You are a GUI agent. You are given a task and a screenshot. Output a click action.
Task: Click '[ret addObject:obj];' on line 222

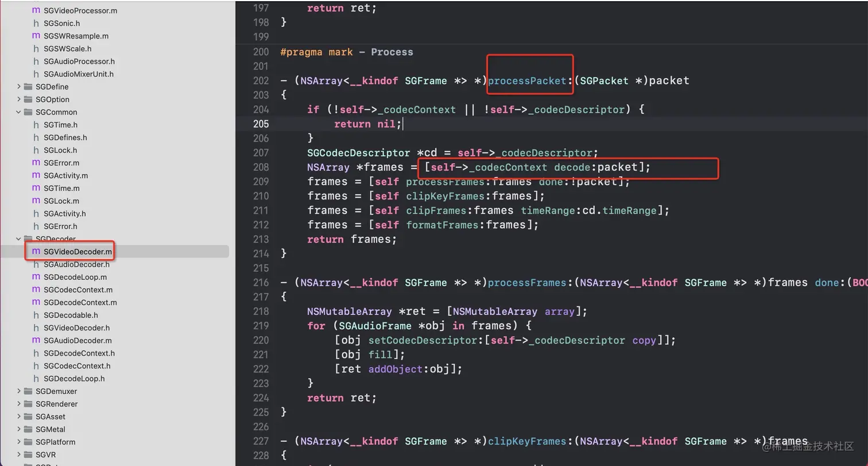tap(398, 369)
